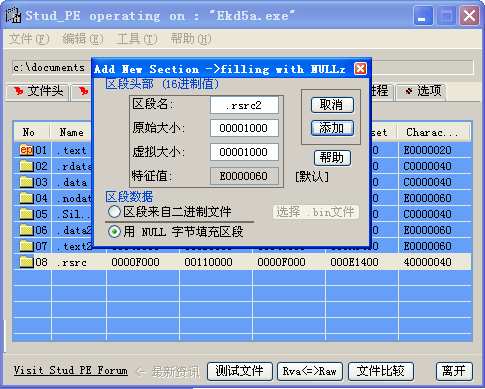This screenshot has width=485, height=389.
Task: Click characteristics 40000040 in .rsrc row
Action: [x=427, y=262]
